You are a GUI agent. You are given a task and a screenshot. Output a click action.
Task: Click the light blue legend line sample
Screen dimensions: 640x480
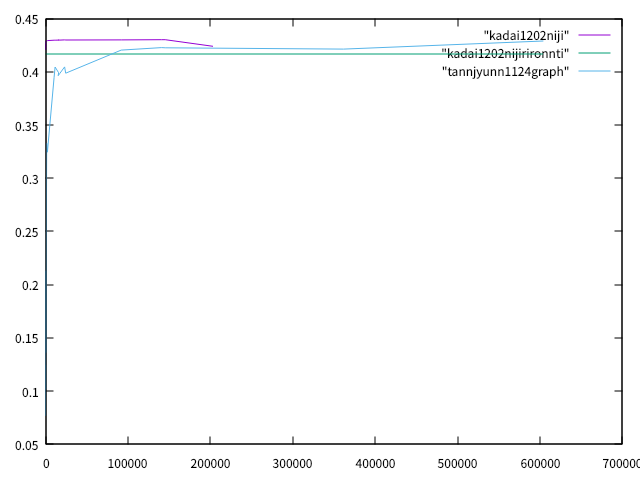594,71
